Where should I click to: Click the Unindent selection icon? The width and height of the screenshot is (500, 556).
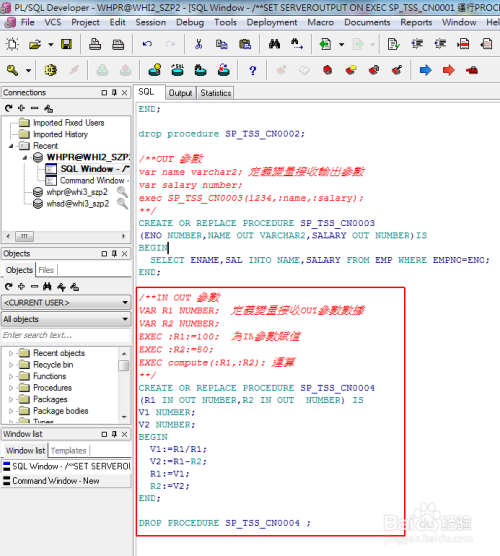[x=440, y=44]
